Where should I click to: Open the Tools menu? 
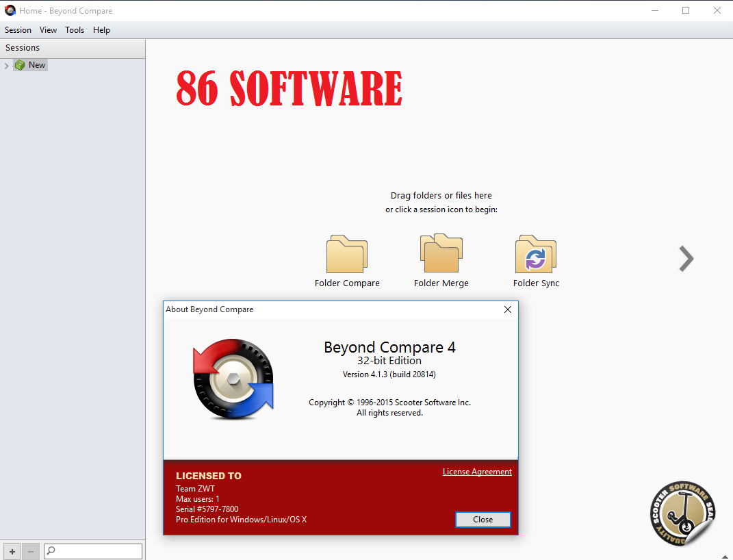click(75, 30)
